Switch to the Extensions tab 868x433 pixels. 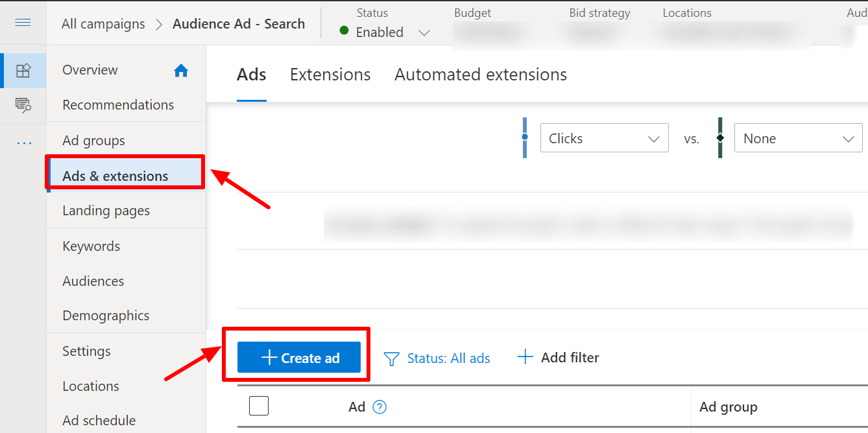330,75
